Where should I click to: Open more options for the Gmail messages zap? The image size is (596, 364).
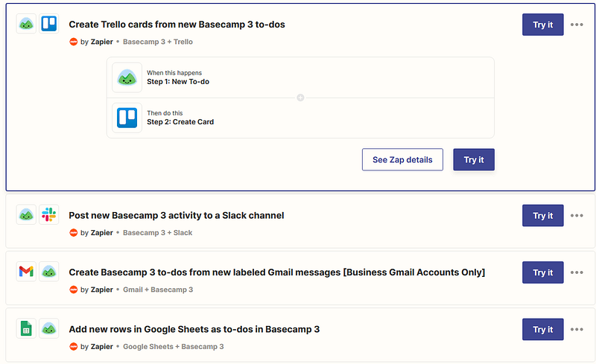[x=577, y=272]
